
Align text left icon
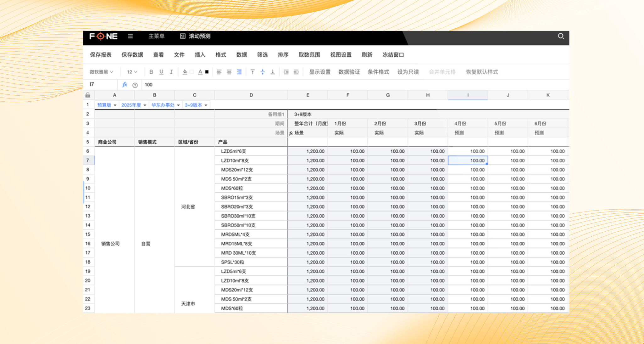coord(219,72)
